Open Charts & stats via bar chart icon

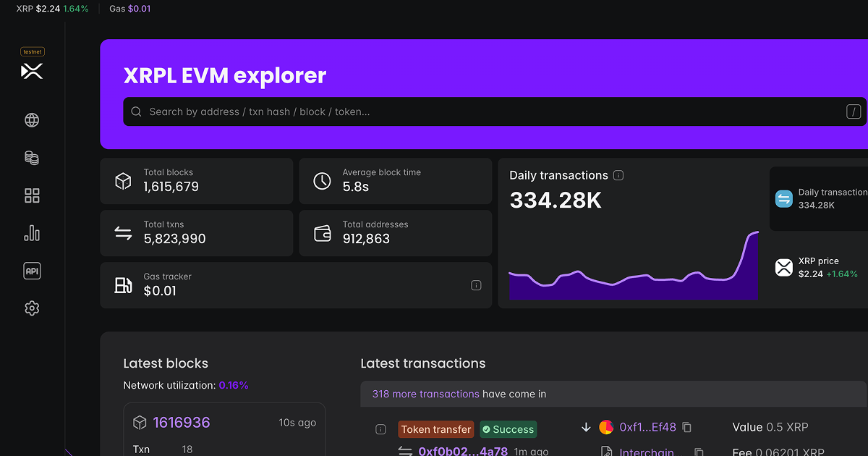point(32,233)
